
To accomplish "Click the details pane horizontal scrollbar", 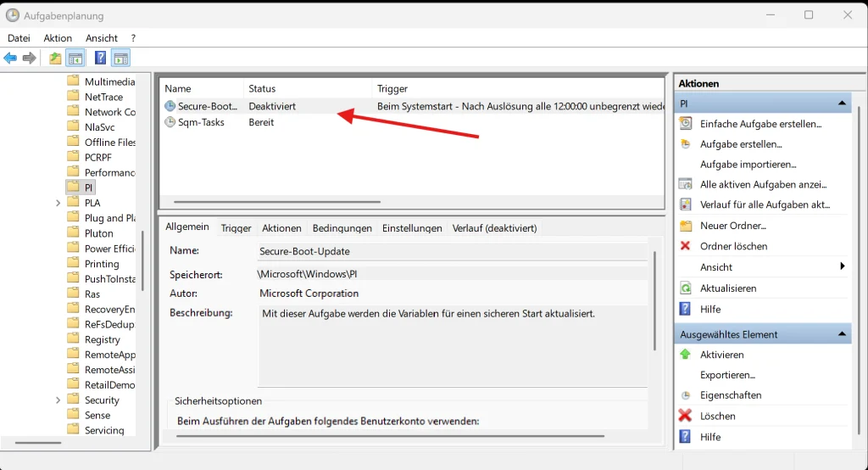I will (390, 436).
